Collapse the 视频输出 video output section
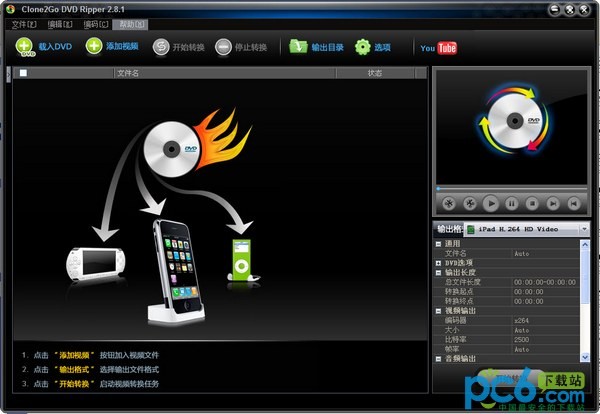The width and height of the screenshot is (600, 414). (439, 311)
